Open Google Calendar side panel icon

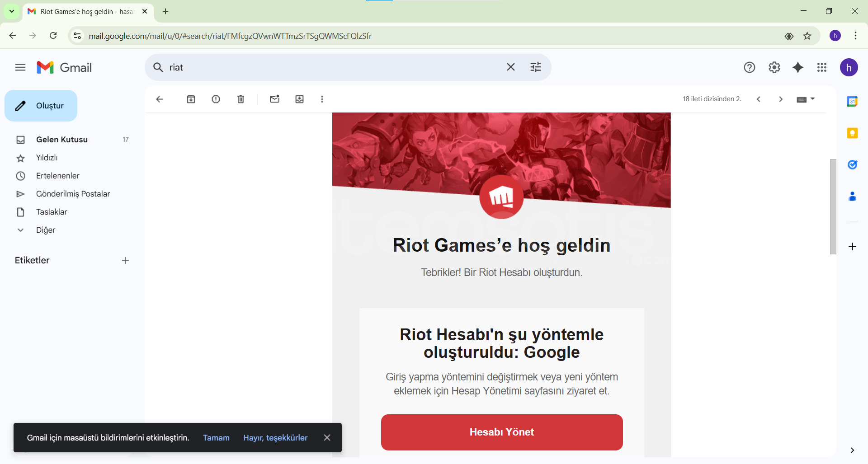(852, 101)
